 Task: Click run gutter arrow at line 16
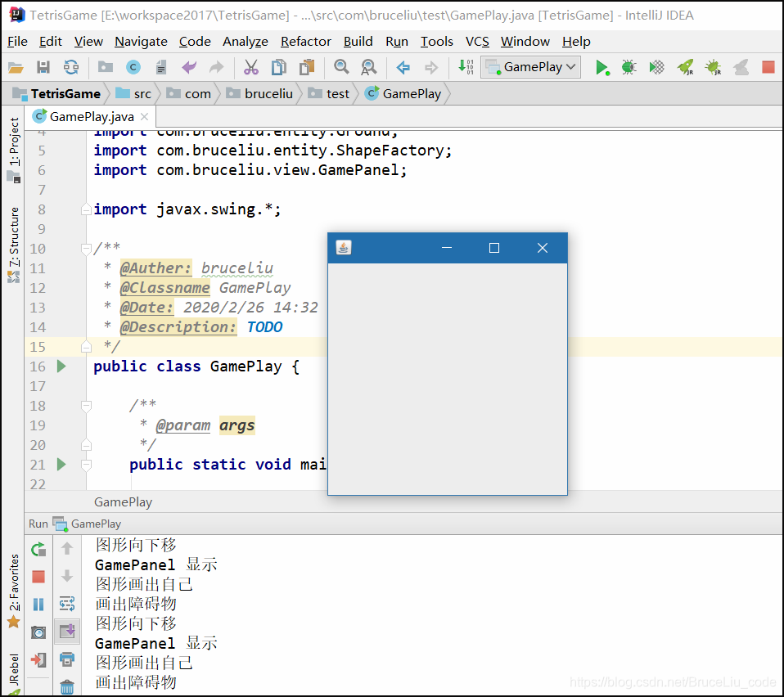61,366
